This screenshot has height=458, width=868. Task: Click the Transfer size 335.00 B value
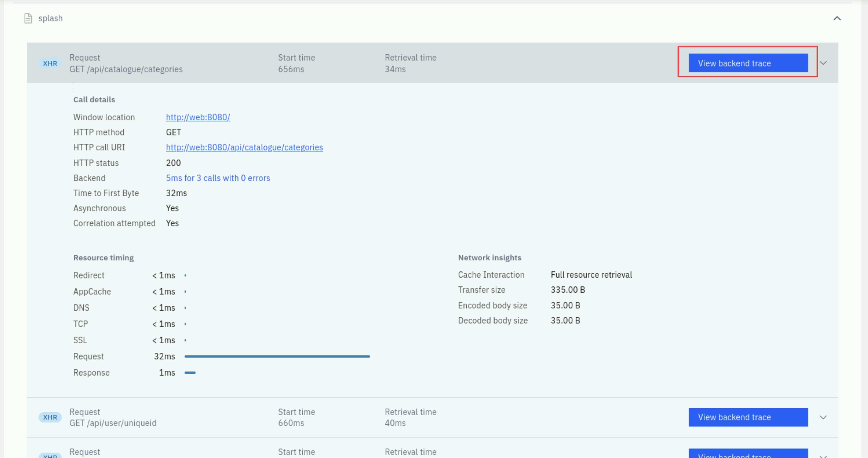click(x=568, y=290)
